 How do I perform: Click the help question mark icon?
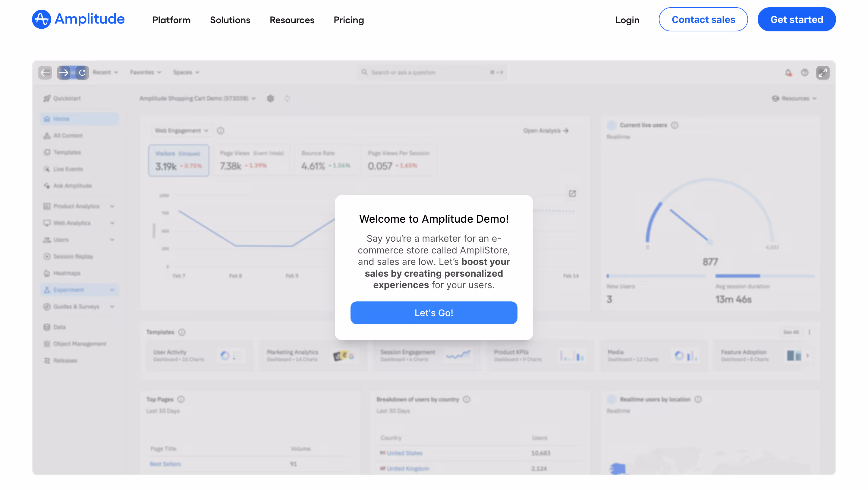tap(805, 72)
